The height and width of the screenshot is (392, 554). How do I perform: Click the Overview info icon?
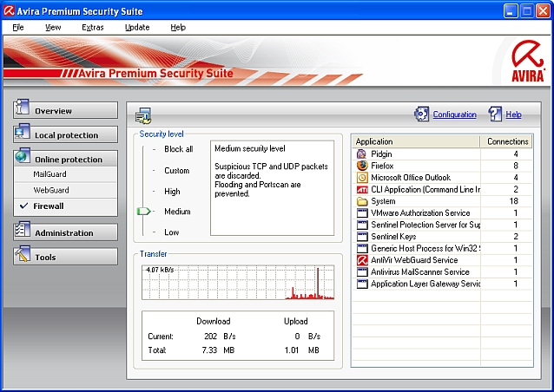pyautogui.click(x=23, y=107)
